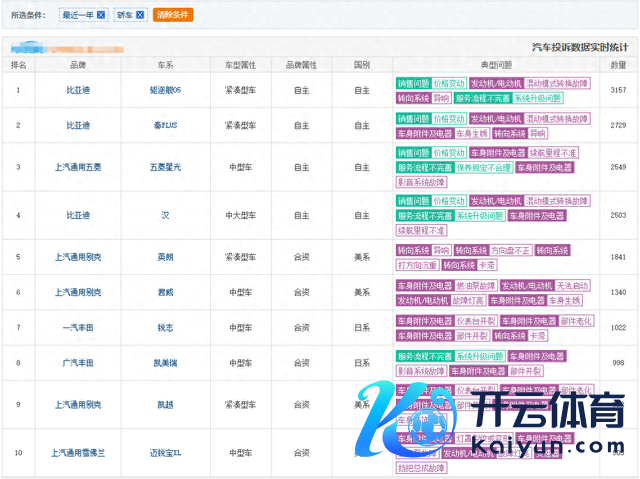
Task: Click the 保养规定不合理 issue tag
Action: tap(485, 168)
